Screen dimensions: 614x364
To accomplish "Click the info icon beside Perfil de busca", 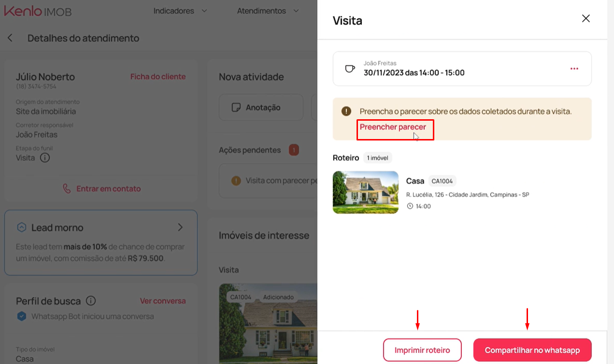I will click(90, 301).
